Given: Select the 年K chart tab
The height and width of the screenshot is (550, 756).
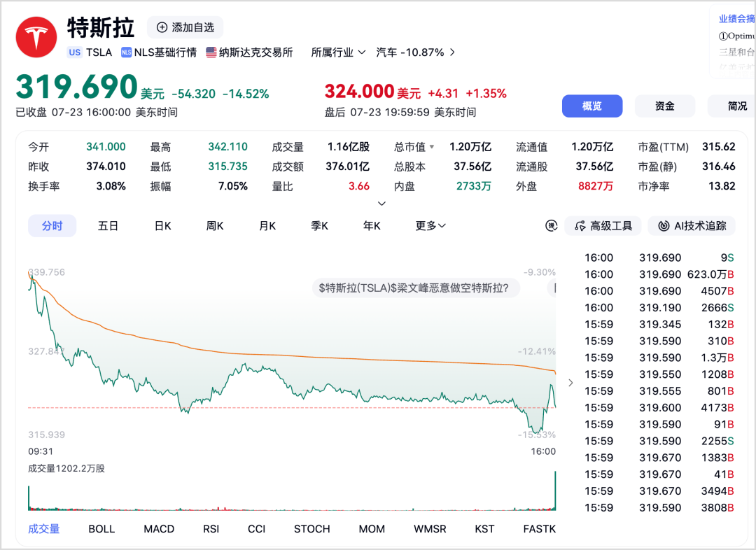Looking at the screenshot, I should coord(372,225).
